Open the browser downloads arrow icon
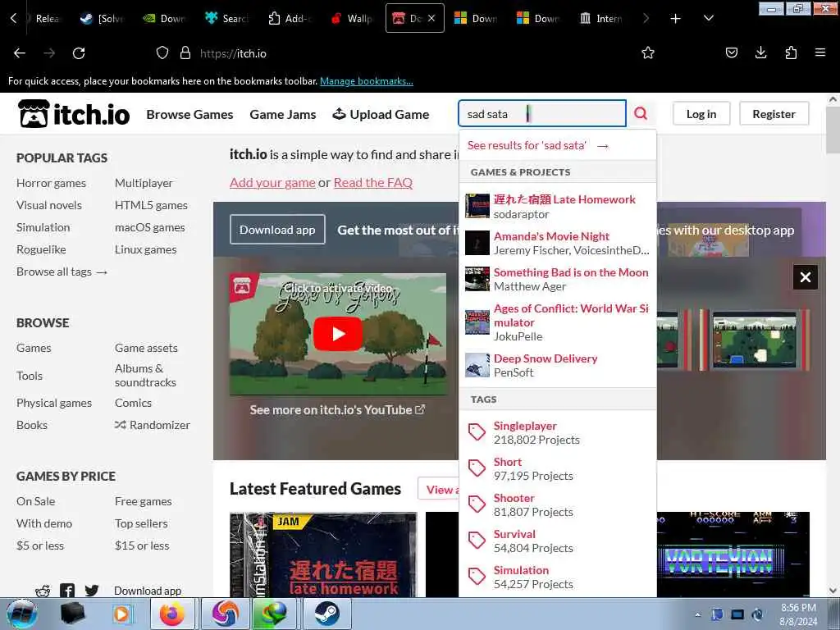Screen dimensions: 840x630 (x=760, y=52)
